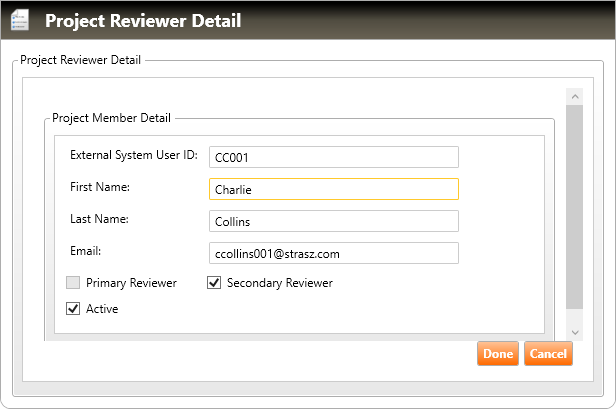Focus the External System User ID field
The image size is (616, 409).
pos(333,157)
